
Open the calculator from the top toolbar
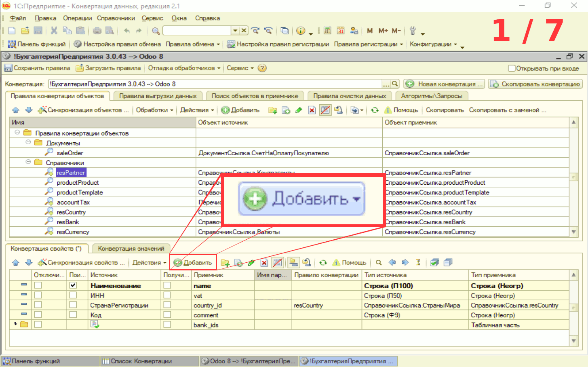pyautogui.click(x=327, y=31)
